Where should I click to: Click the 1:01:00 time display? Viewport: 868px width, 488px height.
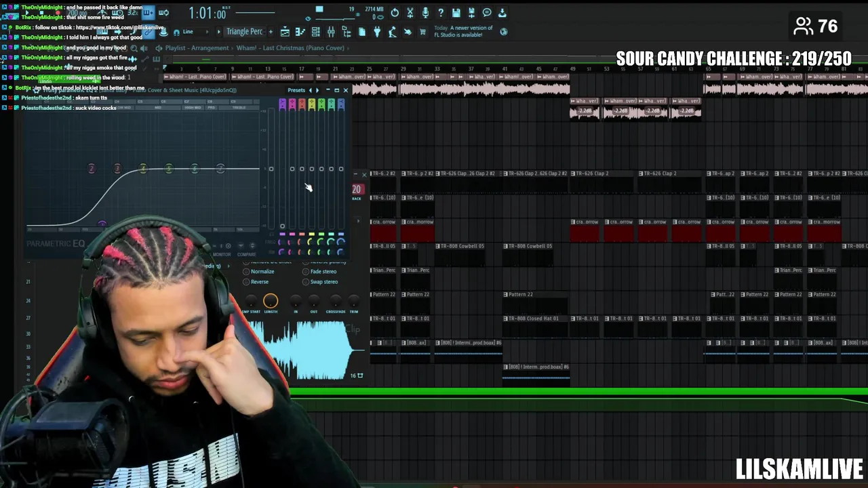208,13
